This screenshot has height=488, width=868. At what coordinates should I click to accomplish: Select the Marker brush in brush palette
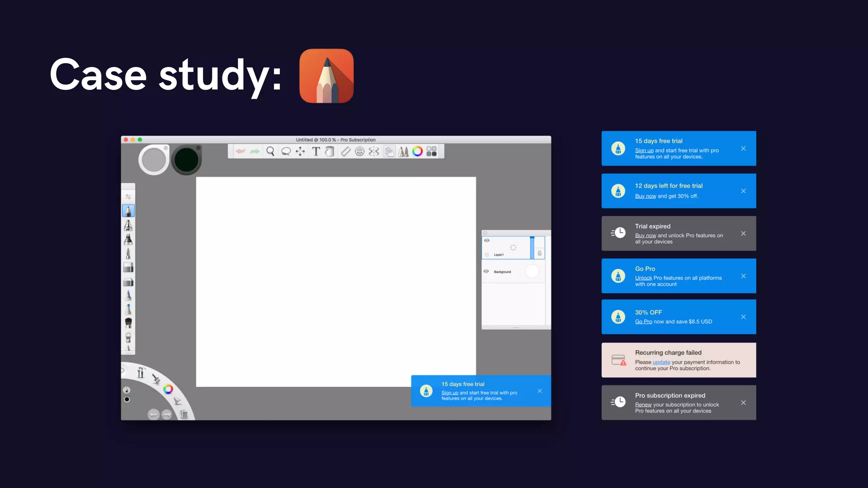[128, 239]
